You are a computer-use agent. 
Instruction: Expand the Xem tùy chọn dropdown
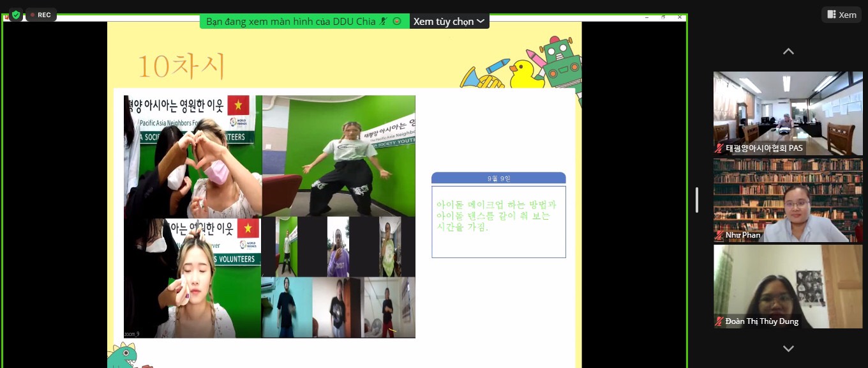[x=449, y=21]
